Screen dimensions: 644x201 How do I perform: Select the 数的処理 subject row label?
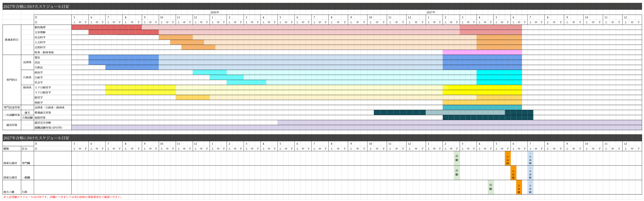(40, 27)
